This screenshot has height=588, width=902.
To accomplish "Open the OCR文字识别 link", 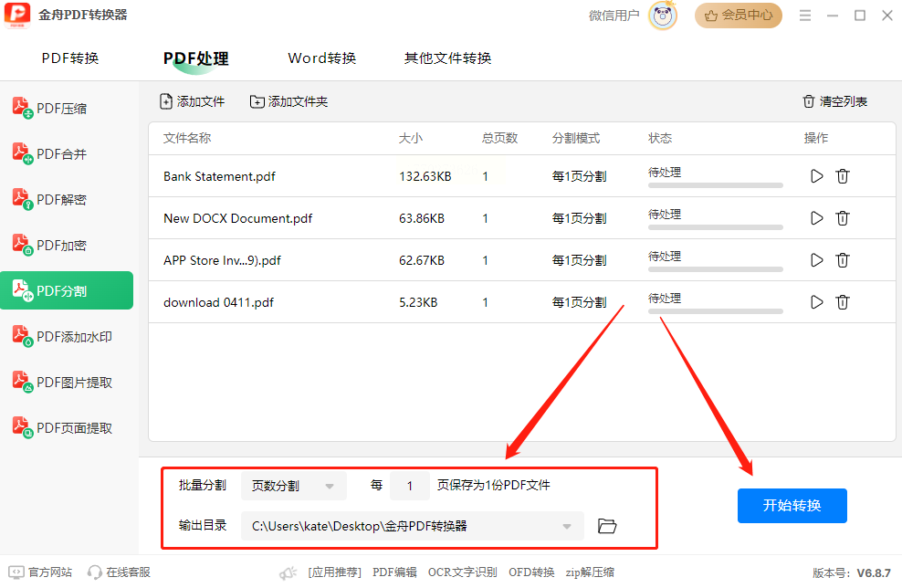I will pos(463,572).
